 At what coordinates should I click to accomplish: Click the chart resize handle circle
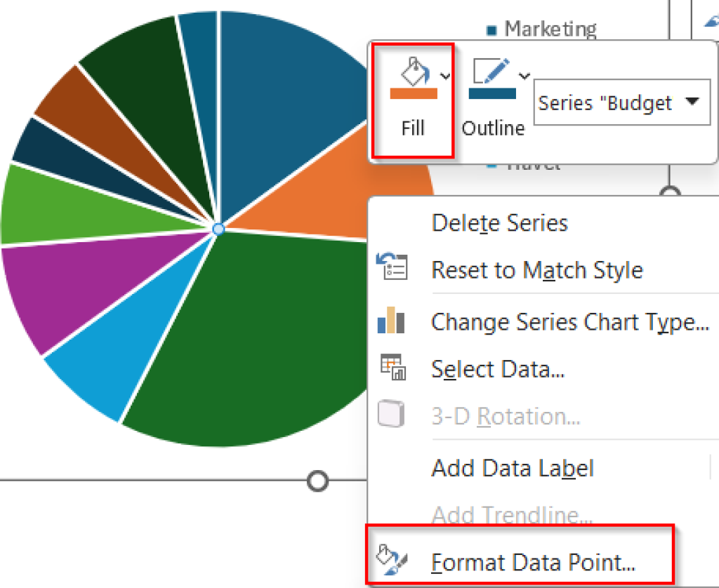318,481
